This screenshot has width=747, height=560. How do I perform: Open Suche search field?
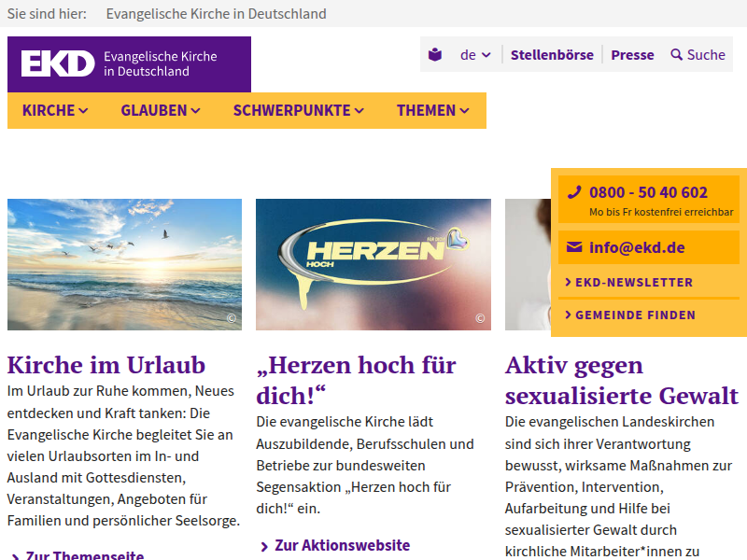(698, 55)
